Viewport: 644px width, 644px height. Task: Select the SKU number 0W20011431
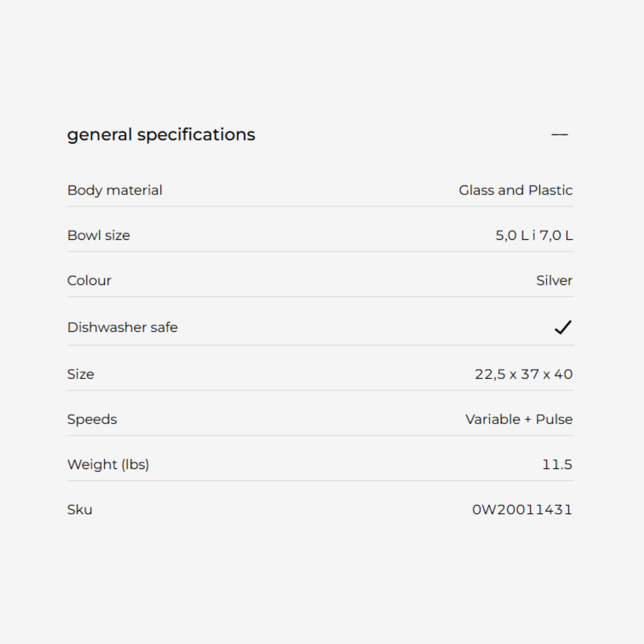coord(522,510)
